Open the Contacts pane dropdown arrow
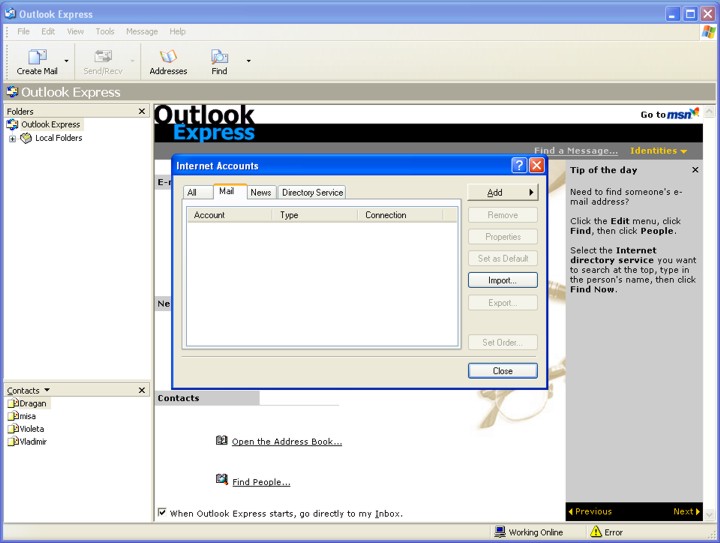 47,390
